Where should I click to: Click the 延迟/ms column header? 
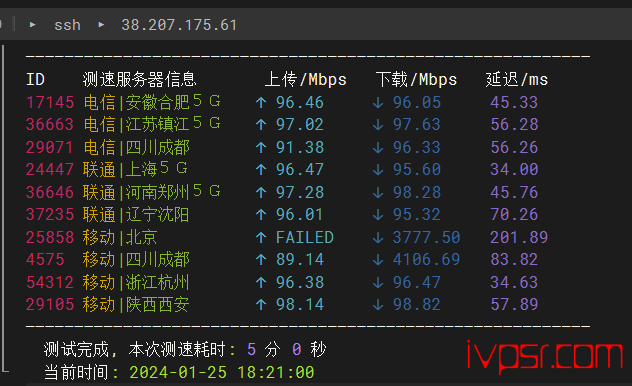click(517, 79)
